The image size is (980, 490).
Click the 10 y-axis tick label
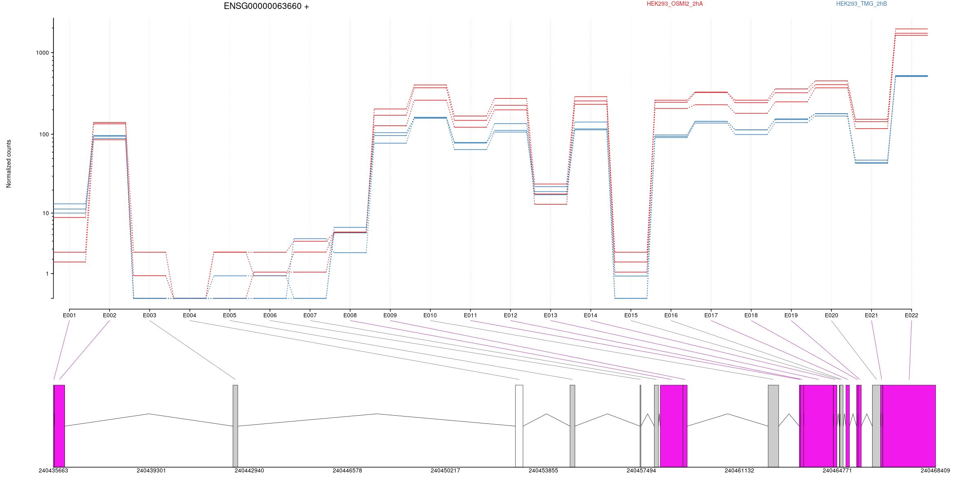pos(46,213)
